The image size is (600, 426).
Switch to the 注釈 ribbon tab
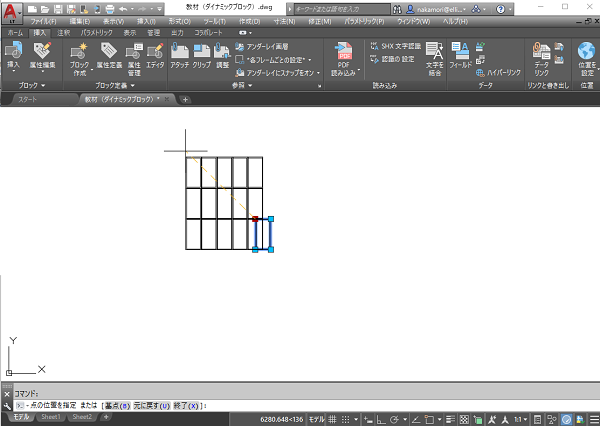coord(64,33)
